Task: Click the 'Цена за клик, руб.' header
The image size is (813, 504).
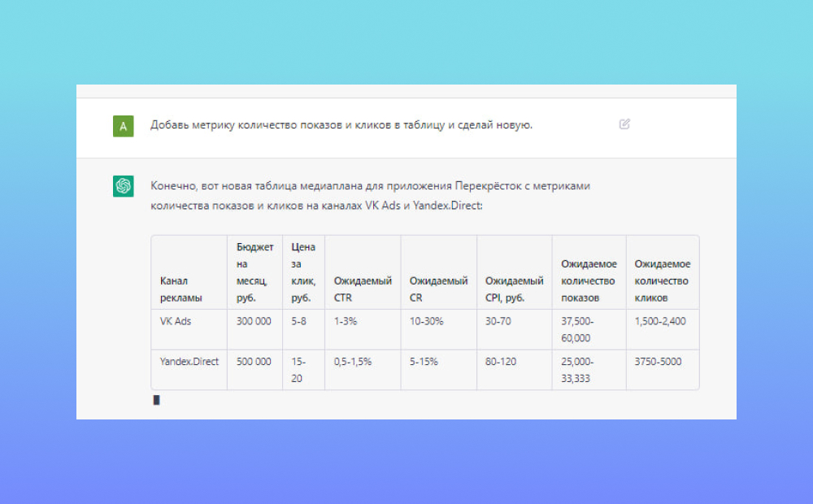Action: [x=303, y=272]
